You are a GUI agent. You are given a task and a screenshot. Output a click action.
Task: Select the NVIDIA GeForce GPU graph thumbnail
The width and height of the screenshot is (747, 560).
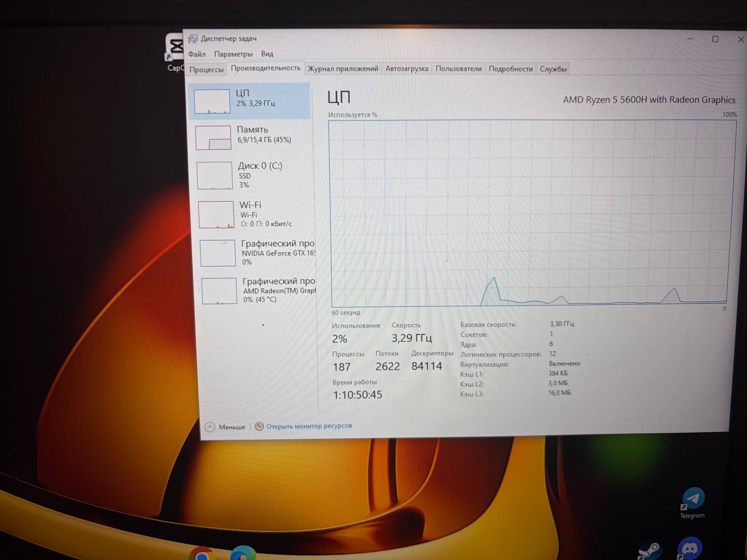[218, 253]
